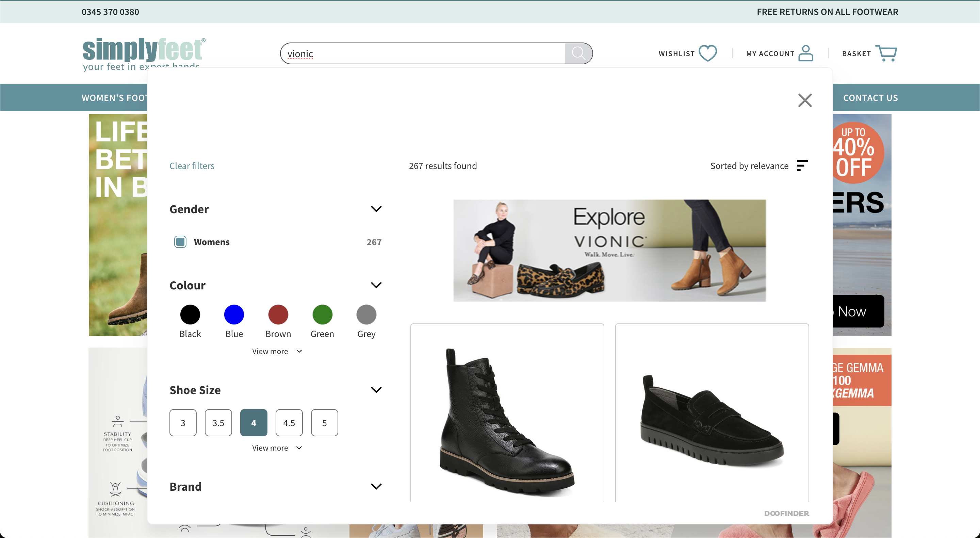Collapse the Colour filter section
Screen dimensions: 980x538
pyautogui.click(x=376, y=285)
